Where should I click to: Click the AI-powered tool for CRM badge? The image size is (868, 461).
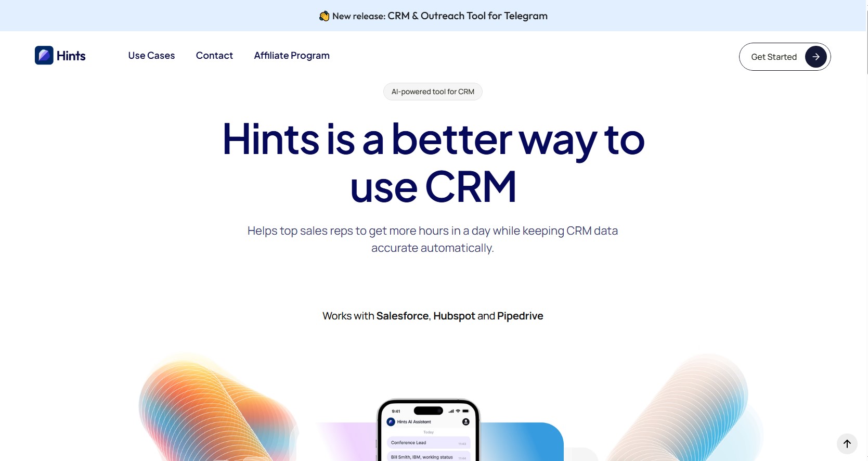tap(433, 92)
